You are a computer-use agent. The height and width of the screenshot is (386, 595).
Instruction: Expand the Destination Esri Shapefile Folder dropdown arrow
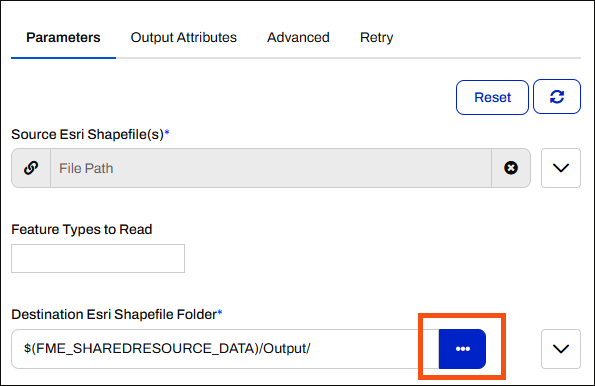pos(561,349)
